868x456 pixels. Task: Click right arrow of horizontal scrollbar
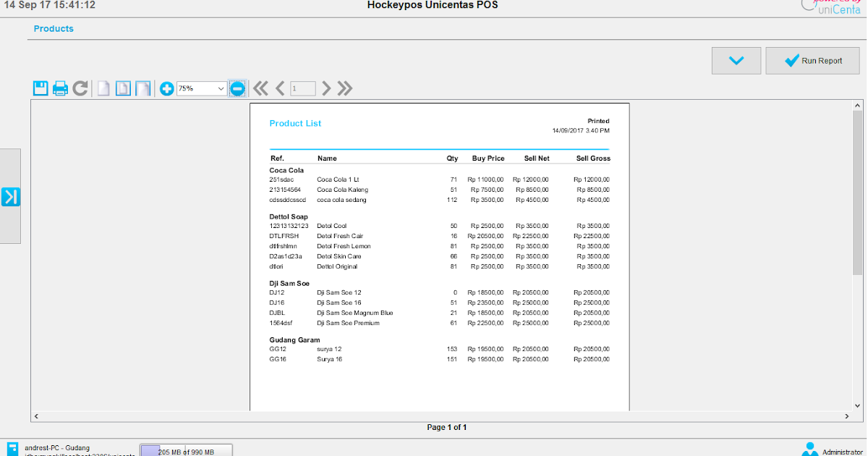847,416
